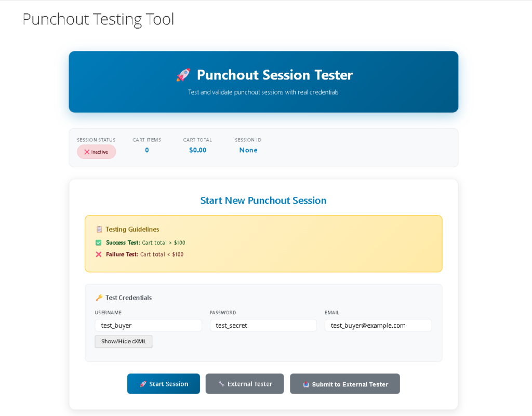Click the Session Status label
The image size is (532, 416).
pyautogui.click(x=96, y=140)
